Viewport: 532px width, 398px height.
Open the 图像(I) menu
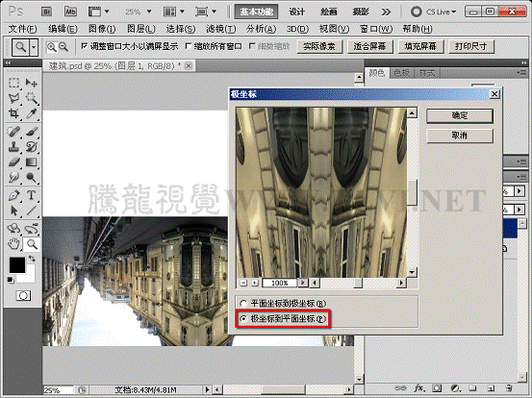[102, 29]
